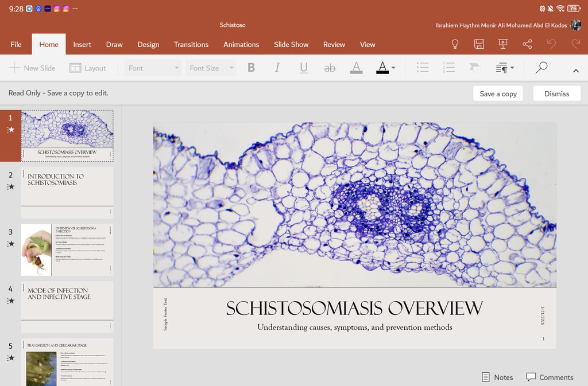Click the Save floppy disk icon
The image size is (588, 386).
[x=479, y=44]
